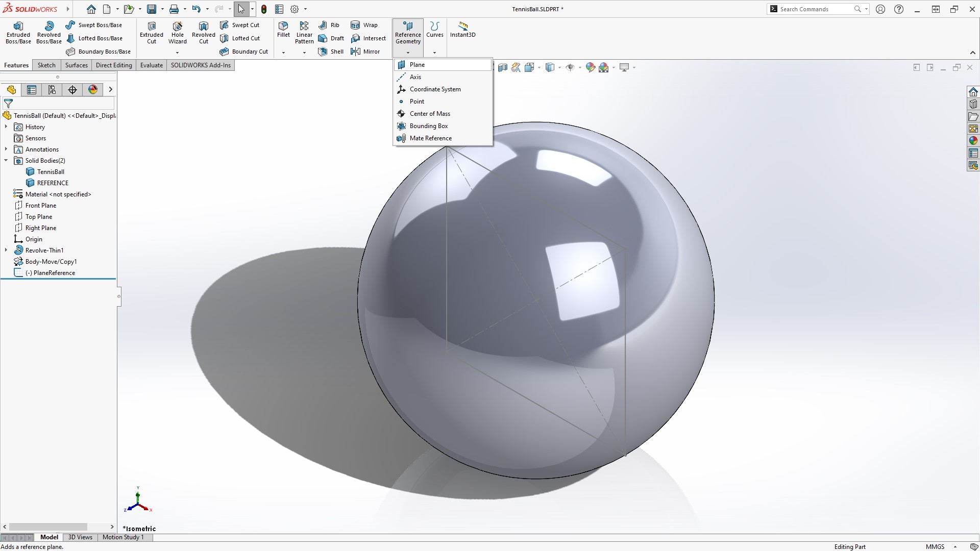Click the Fillet tool icon

tap(283, 27)
